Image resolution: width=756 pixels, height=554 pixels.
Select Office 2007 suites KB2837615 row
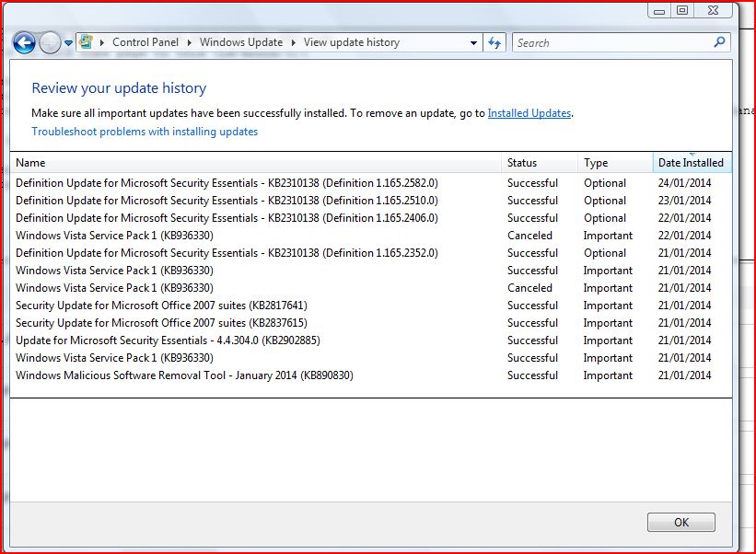coord(370,323)
